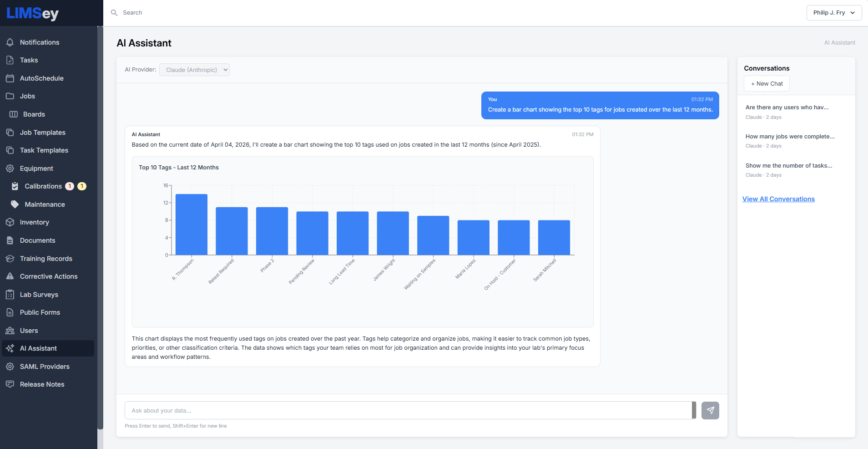
Task: Start a New Chat conversation
Action: [767, 84]
